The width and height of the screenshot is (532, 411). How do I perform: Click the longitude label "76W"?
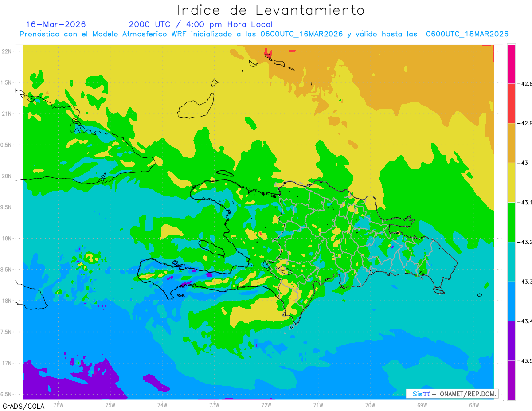click(x=58, y=405)
